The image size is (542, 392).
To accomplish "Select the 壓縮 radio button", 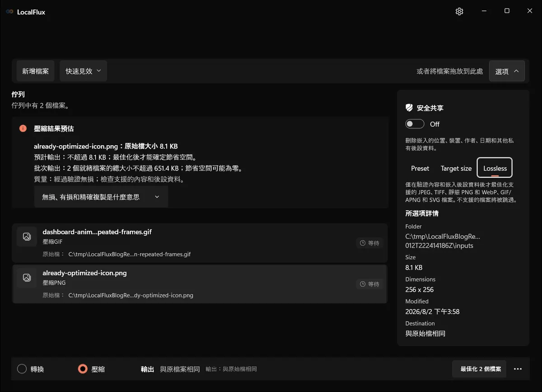I will (x=83, y=369).
